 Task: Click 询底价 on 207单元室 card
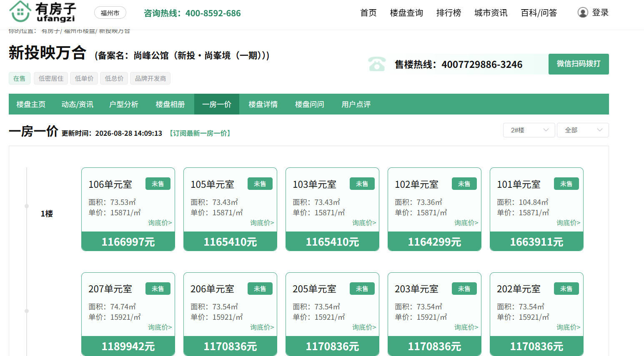pyautogui.click(x=160, y=327)
